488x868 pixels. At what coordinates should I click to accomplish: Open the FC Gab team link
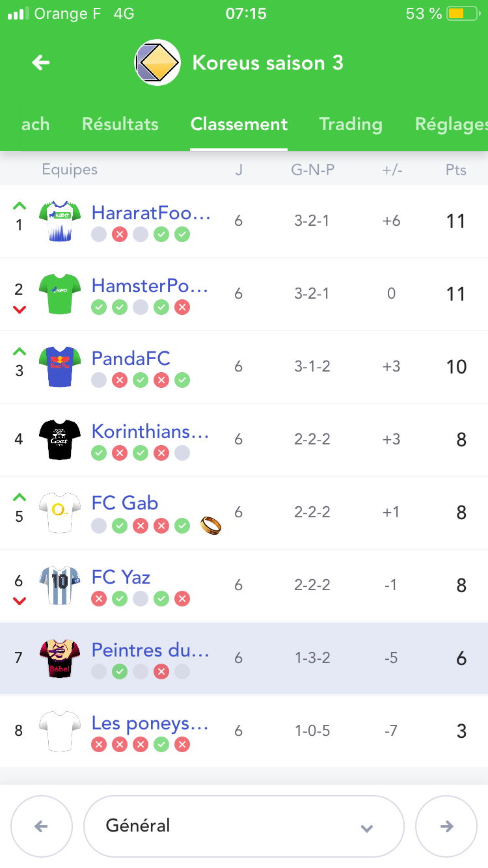pos(125,503)
